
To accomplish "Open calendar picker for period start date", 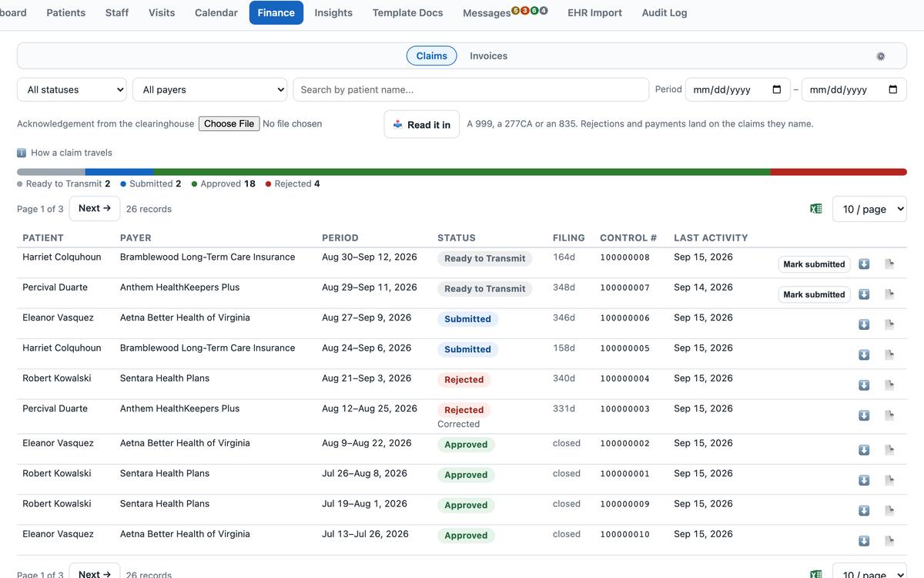I will point(776,89).
